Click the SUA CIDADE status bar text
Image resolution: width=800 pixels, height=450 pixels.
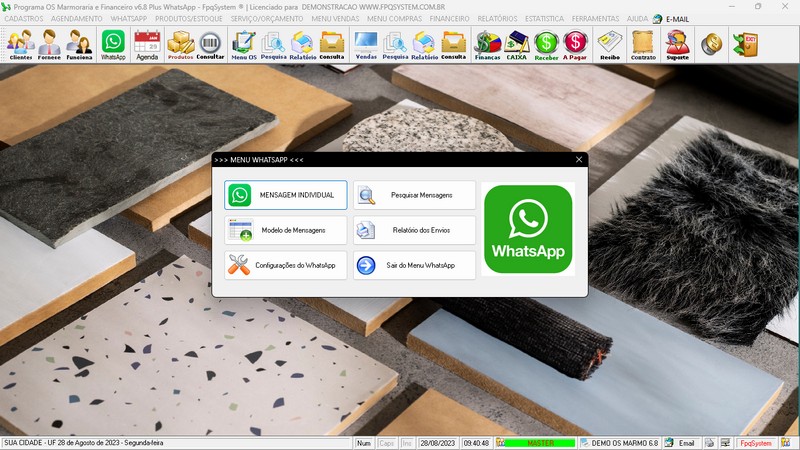[x=84, y=443]
